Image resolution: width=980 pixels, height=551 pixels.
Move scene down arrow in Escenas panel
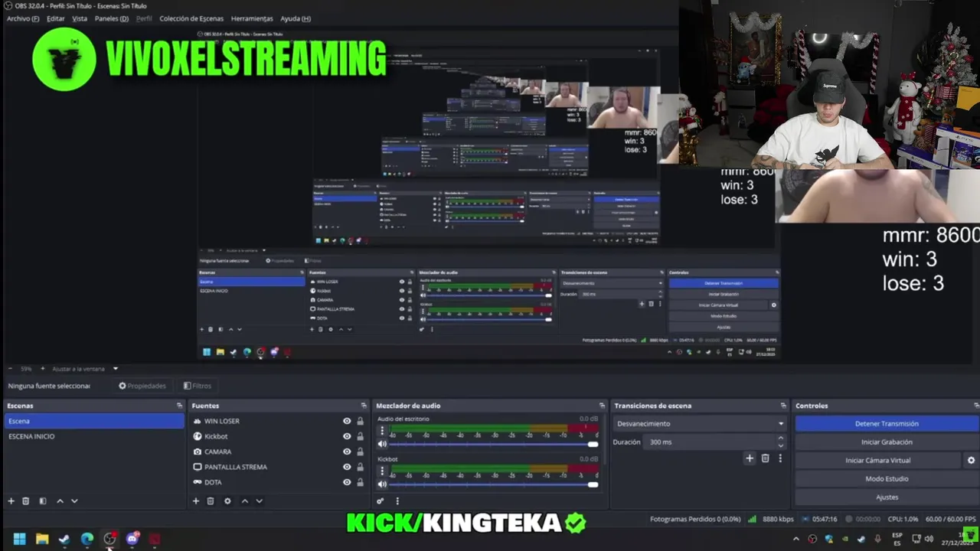pyautogui.click(x=74, y=501)
